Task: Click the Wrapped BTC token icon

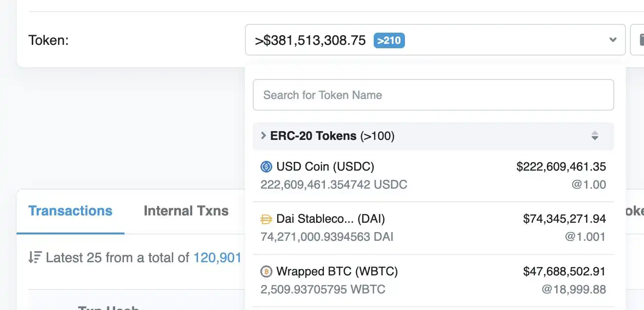Action: tap(266, 271)
